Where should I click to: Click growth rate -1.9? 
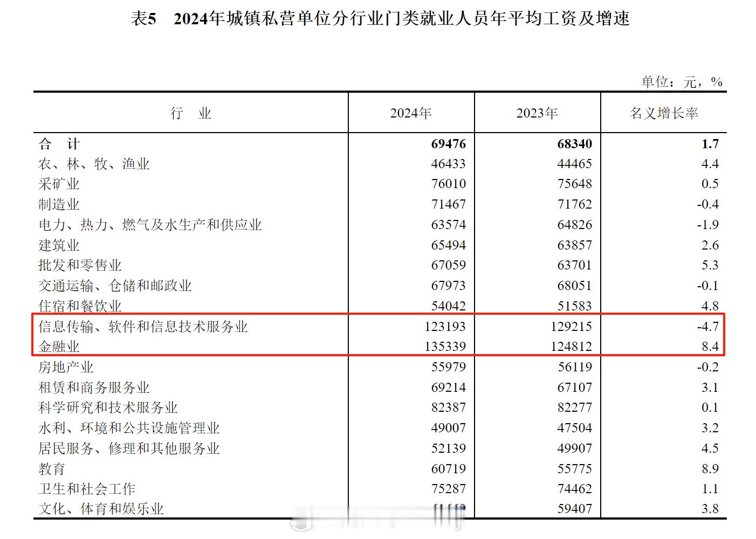708,225
